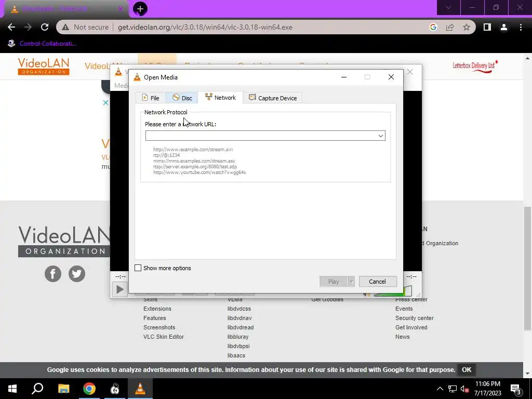The height and width of the screenshot is (399, 532).
Task: Open the Play button dropdown arrow
Action: click(x=352, y=281)
